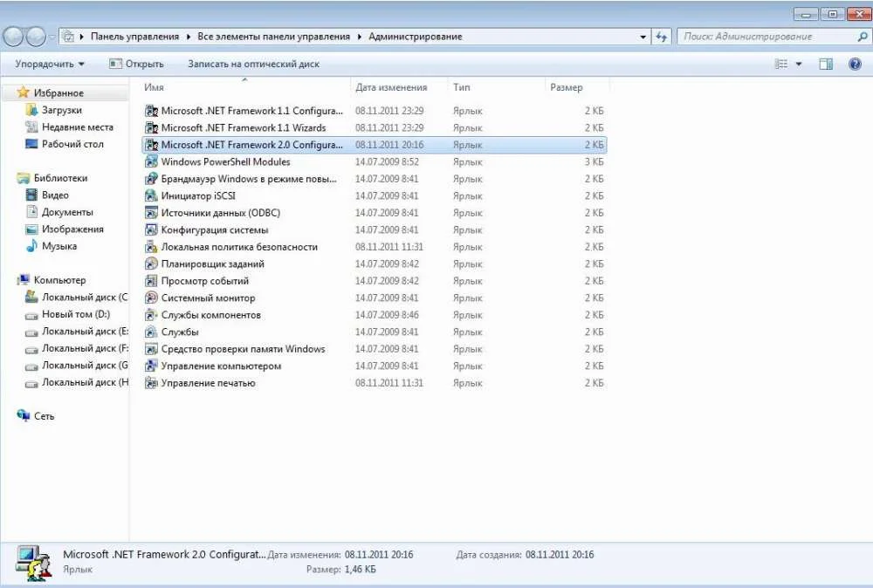Image resolution: width=873 pixels, height=588 pixels.
Task: Select Локальный диск (C in sidebar
Action: point(85,297)
